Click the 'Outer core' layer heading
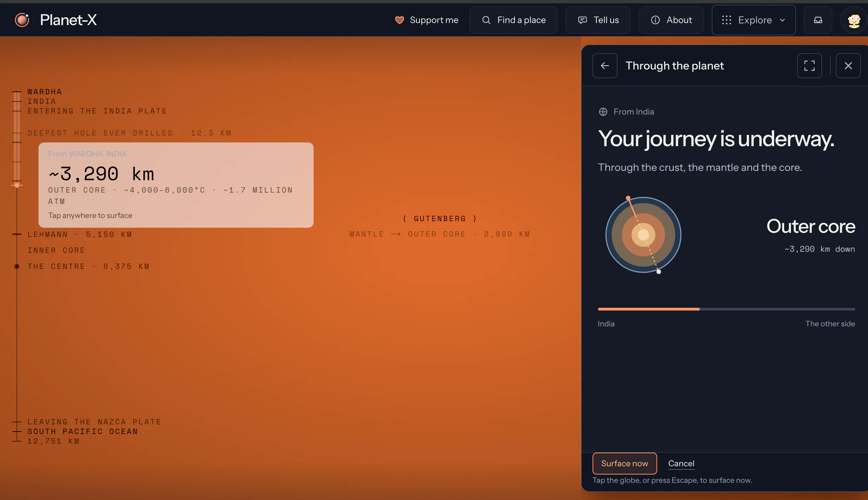The width and height of the screenshot is (868, 500). click(811, 226)
